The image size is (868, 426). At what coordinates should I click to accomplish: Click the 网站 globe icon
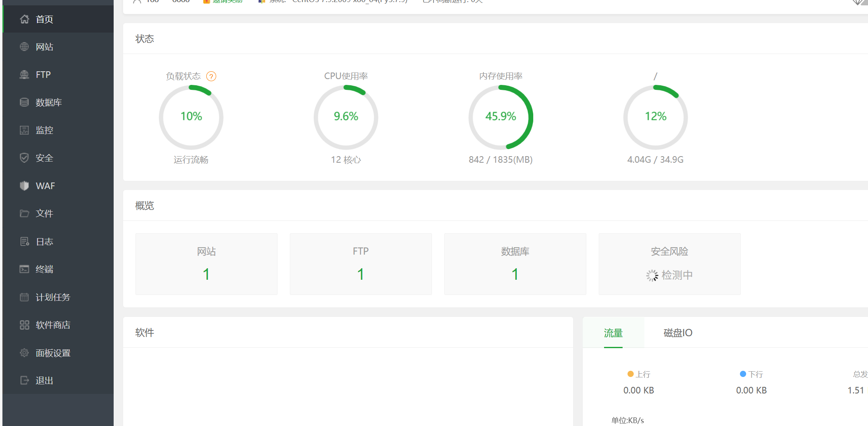pos(24,47)
